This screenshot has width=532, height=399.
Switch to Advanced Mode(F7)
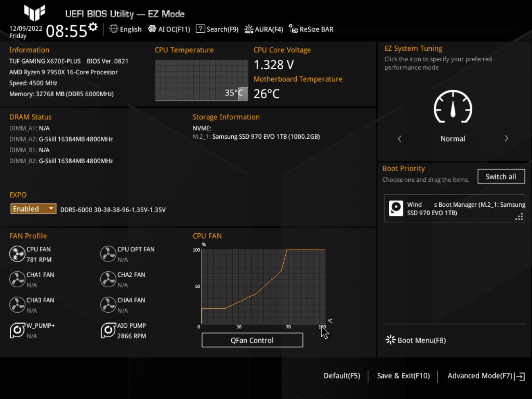480,376
